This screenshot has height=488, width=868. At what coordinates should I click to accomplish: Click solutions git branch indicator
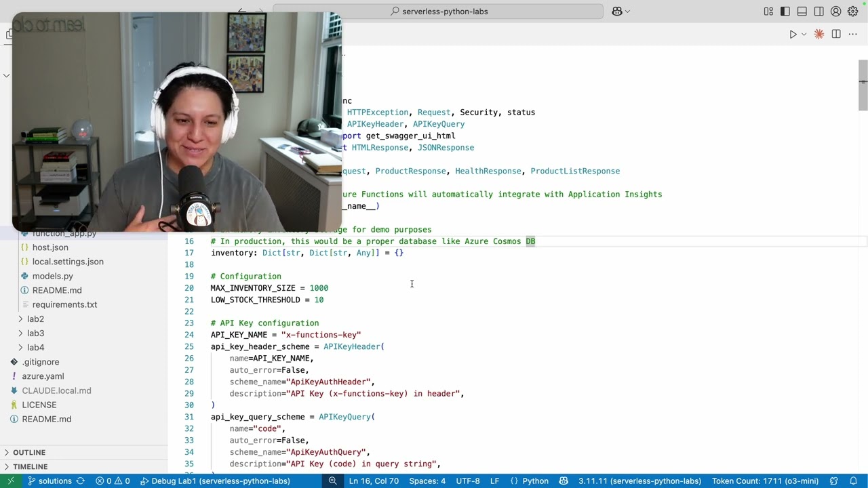pyautogui.click(x=50, y=481)
